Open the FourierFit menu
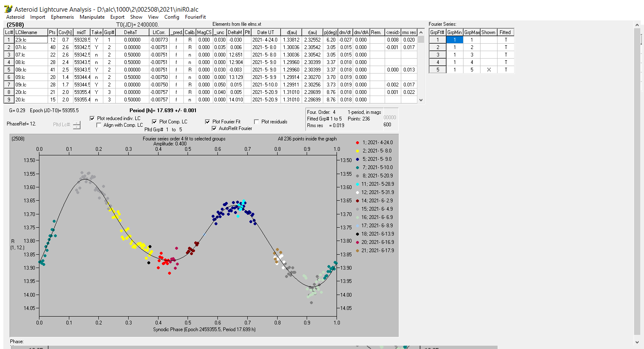This screenshot has height=349, width=644. click(195, 17)
